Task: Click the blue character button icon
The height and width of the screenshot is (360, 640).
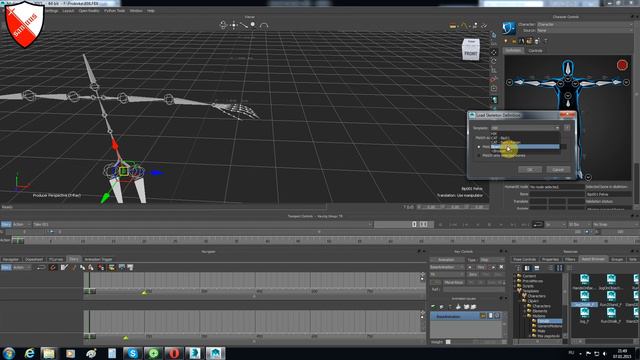Action: point(509,28)
